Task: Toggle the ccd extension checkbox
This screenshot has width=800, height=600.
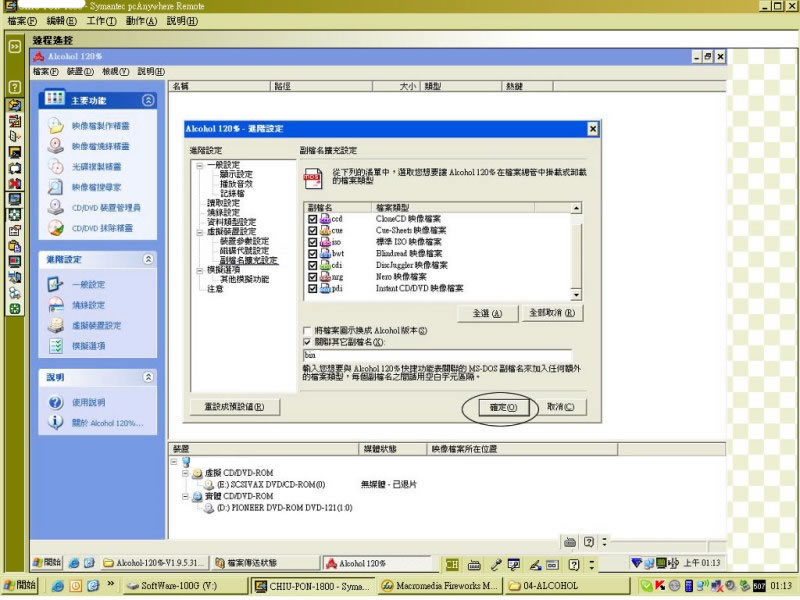Action: point(312,219)
